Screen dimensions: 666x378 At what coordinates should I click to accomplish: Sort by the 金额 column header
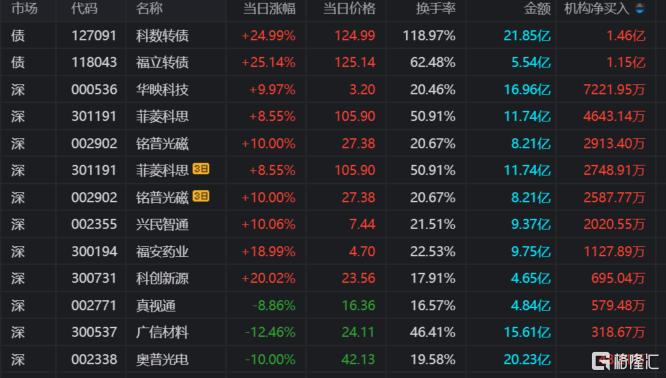coord(537,8)
